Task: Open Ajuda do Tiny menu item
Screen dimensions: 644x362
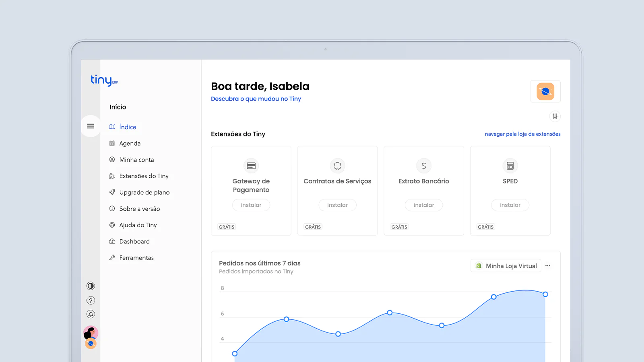Action: coord(138,225)
